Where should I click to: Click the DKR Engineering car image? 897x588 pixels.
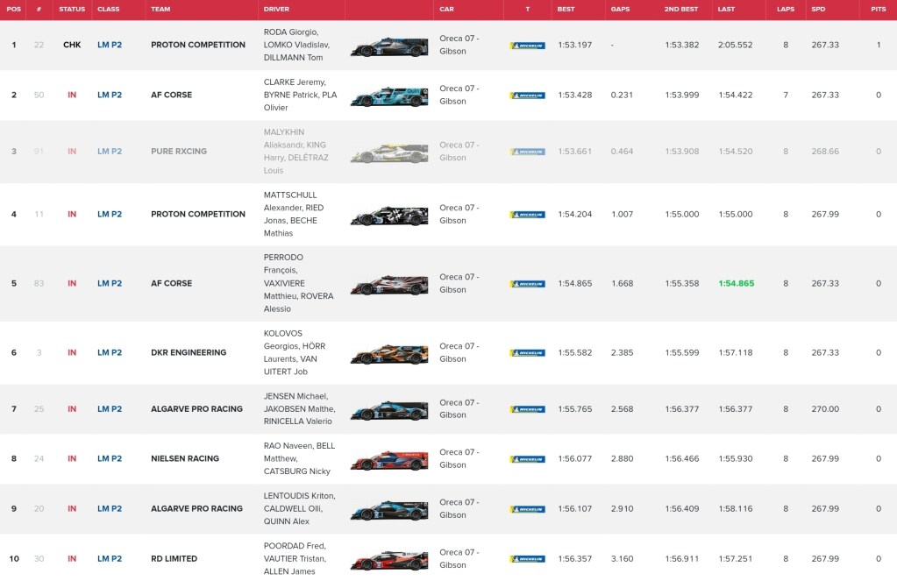pyautogui.click(x=389, y=354)
